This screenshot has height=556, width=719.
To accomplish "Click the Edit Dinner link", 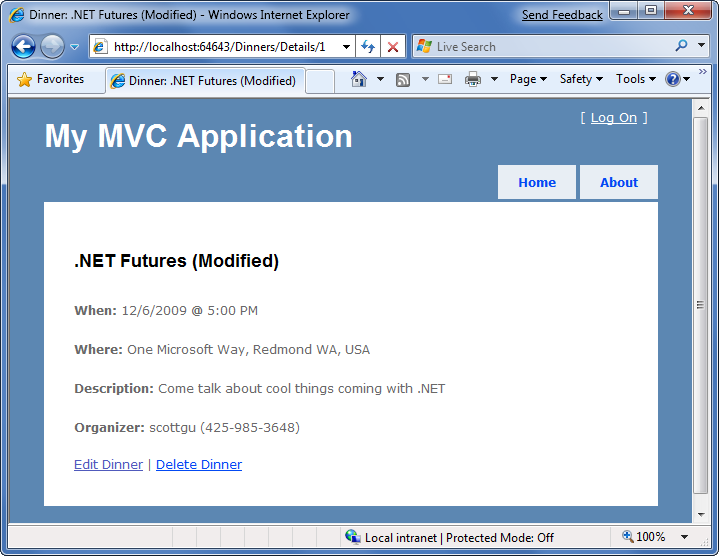I will click(108, 465).
